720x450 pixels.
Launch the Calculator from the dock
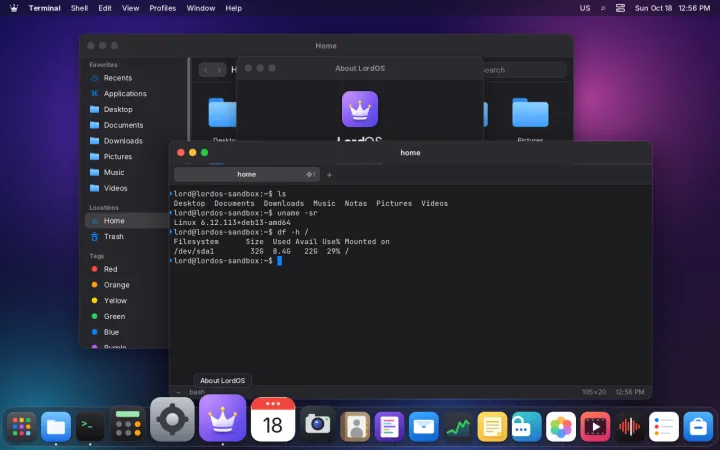pos(128,425)
